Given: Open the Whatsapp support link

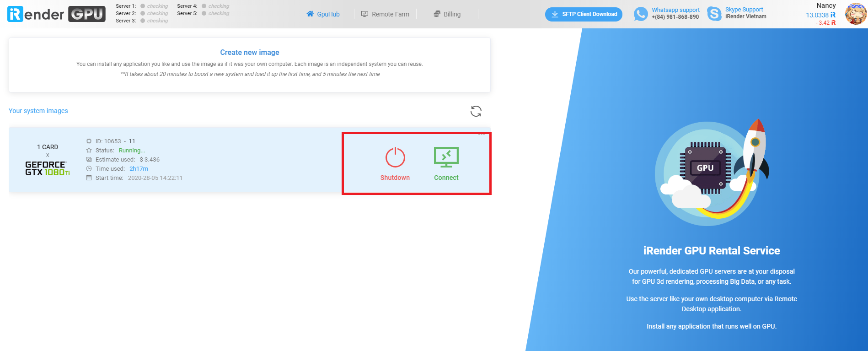Looking at the screenshot, I should click(x=675, y=10).
